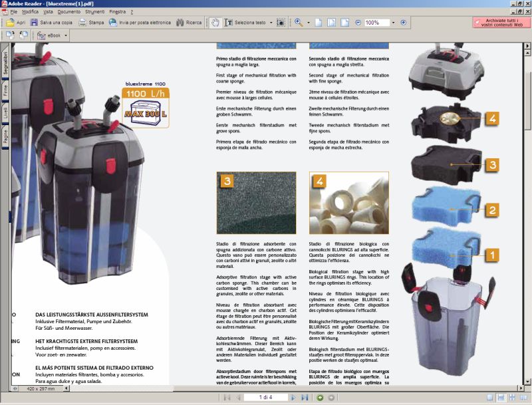Click Archiviate tutti i vostri contenuti Web
Image resolution: width=532 pixels, height=405 pixels.
(501, 23)
